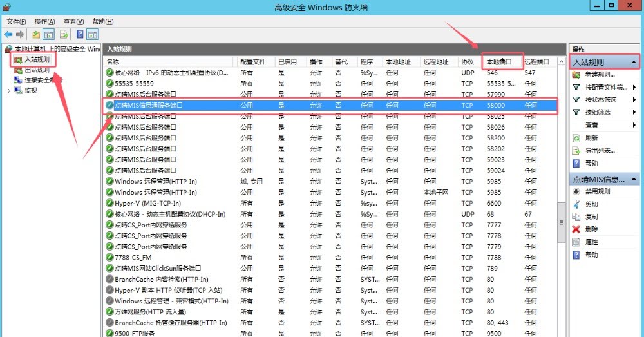Click the 刷新 refresh icon in actions pane
This screenshot has width=644, height=337.
576,138
